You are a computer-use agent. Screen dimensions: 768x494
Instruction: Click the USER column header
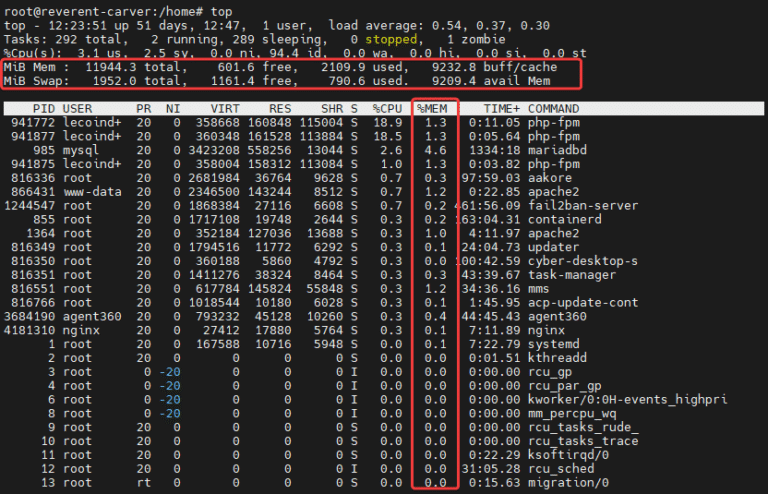77,109
